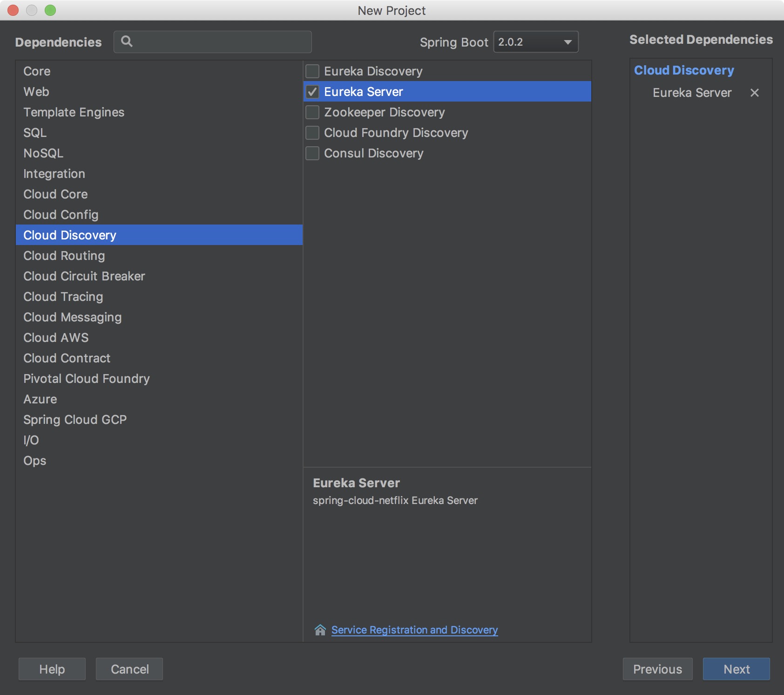Choose the Pivotal Cloud Foundry category

[159, 379]
